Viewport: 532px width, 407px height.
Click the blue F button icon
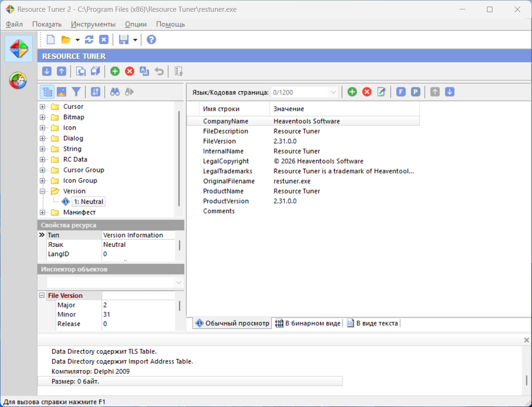pos(401,92)
